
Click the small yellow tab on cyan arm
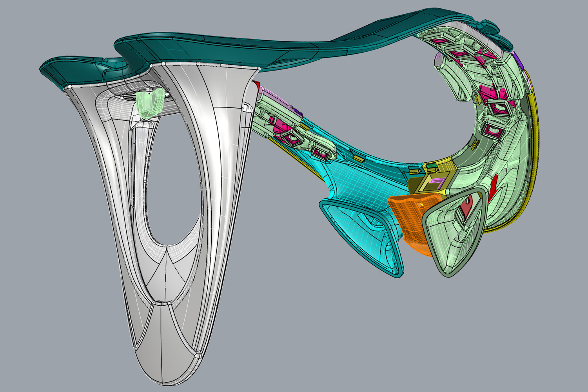click(x=358, y=158)
